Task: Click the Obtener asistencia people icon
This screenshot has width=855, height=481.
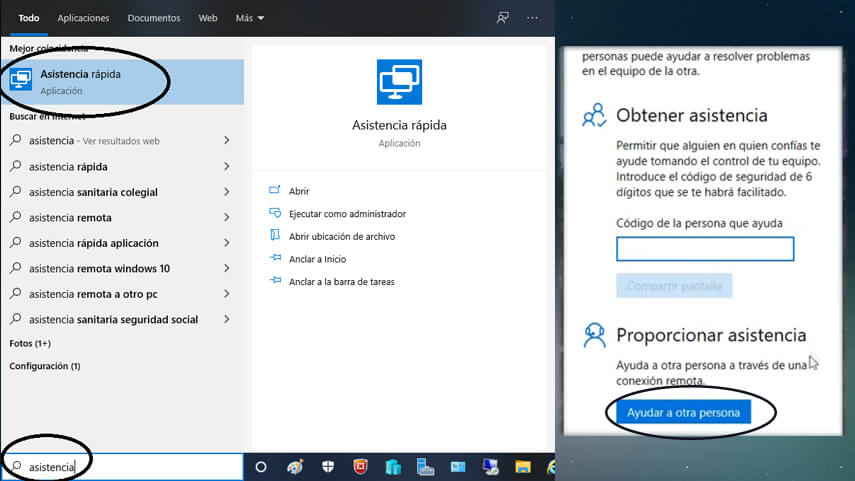Action: [x=594, y=115]
